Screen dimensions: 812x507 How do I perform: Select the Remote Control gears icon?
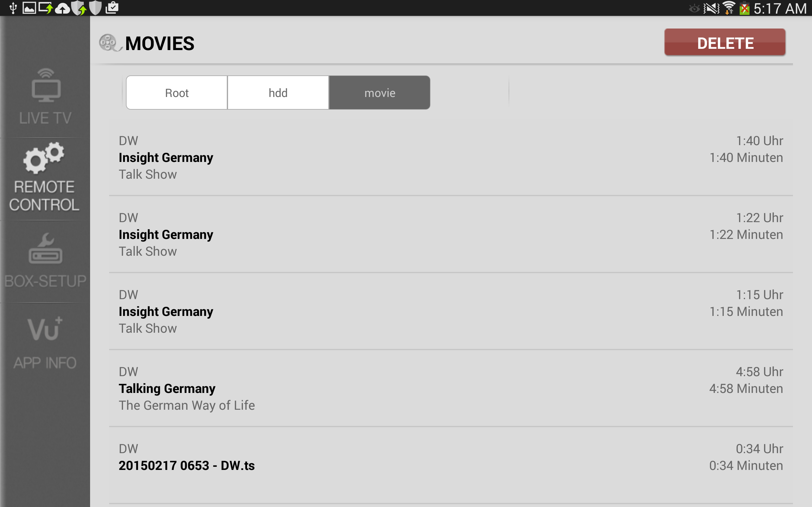[44, 158]
